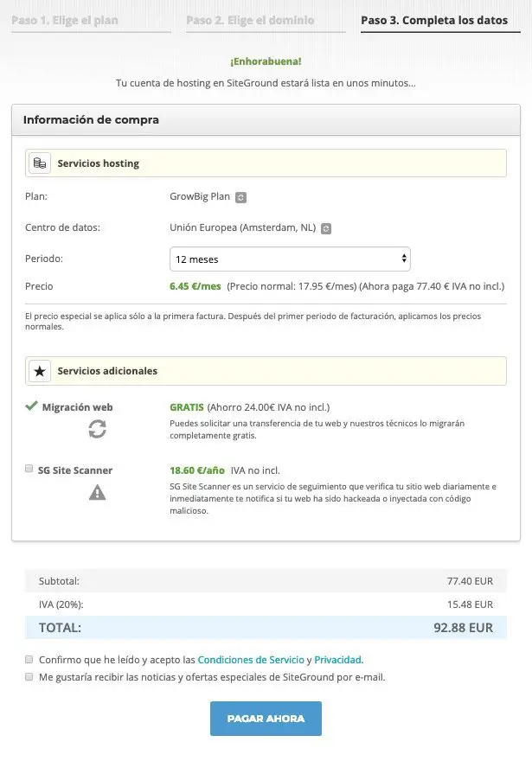Click the Servicios hosting section title

coord(98,163)
